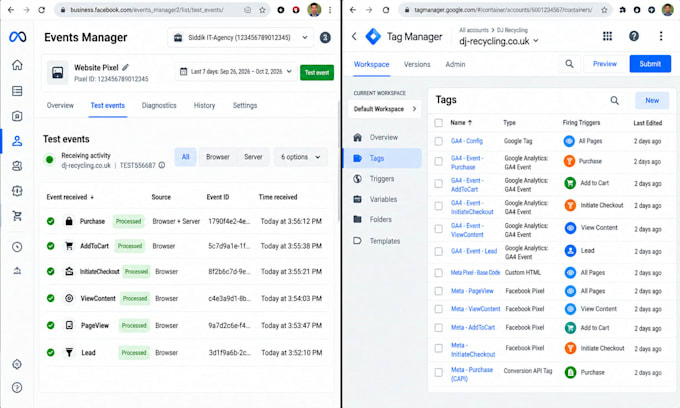The height and width of the screenshot is (408, 680).
Task: Expand the 6 options dropdown
Action: 300,157
